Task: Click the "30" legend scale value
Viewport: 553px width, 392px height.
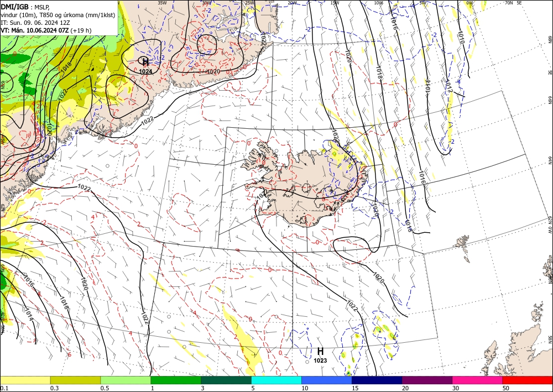Action: click(x=455, y=388)
